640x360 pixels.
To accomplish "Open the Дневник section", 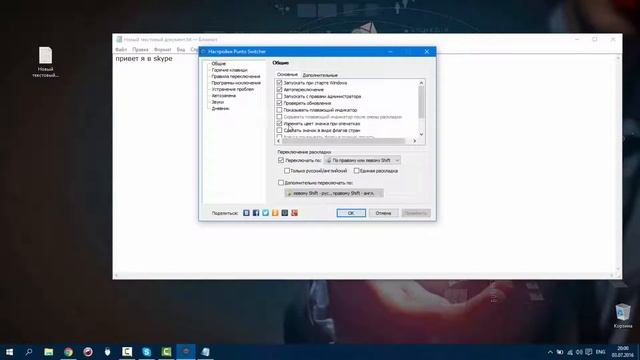I will click(220, 108).
